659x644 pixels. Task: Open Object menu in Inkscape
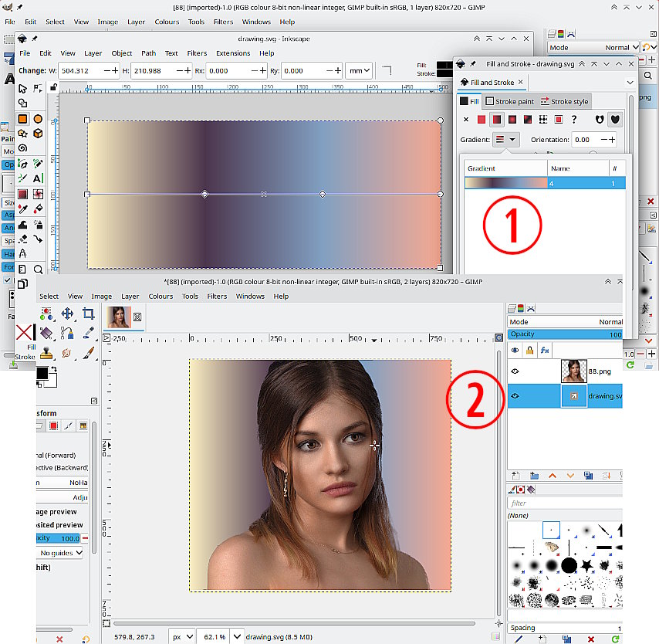(121, 53)
